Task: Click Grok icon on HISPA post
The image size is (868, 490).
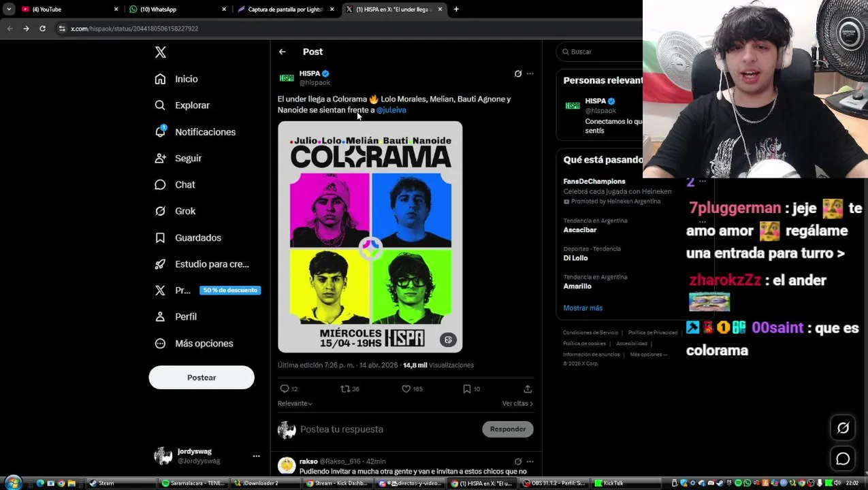Action: 518,73
